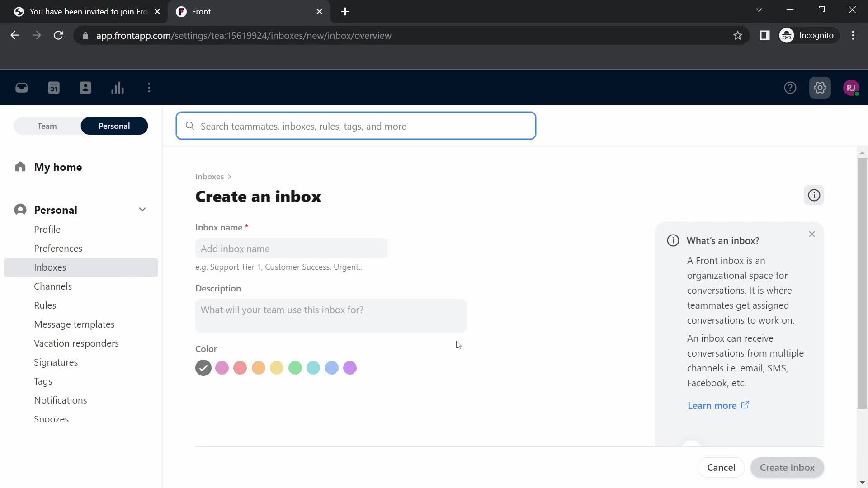Open the three-dot more menu in Front toolbar

[149, 88]
